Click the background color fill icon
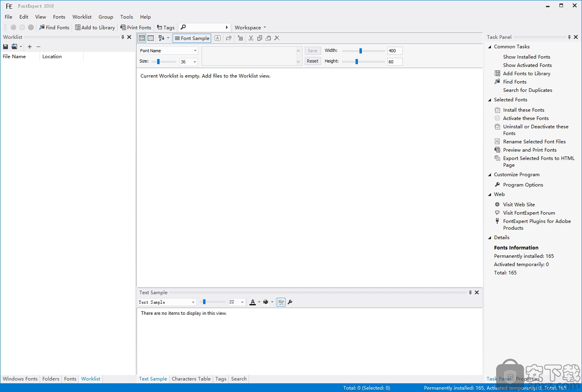 point(266,302)
